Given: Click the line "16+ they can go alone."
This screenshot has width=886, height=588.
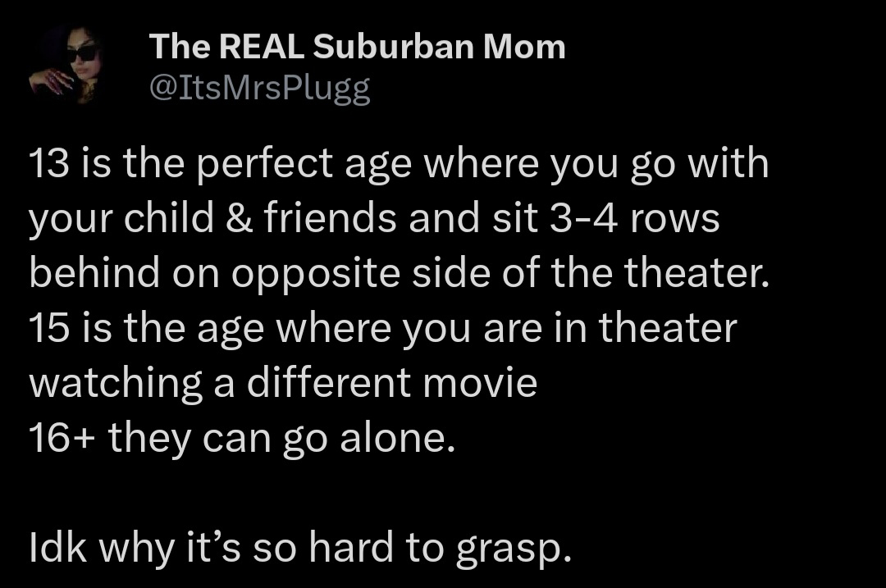Looking at the screenshot, I should [x=241, y=438].
